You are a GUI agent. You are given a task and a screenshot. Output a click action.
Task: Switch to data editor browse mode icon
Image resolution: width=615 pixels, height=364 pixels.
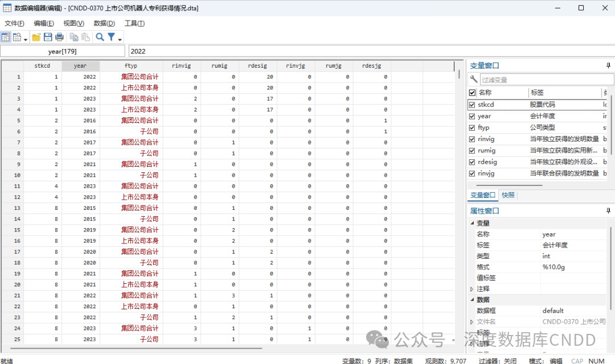17,37
